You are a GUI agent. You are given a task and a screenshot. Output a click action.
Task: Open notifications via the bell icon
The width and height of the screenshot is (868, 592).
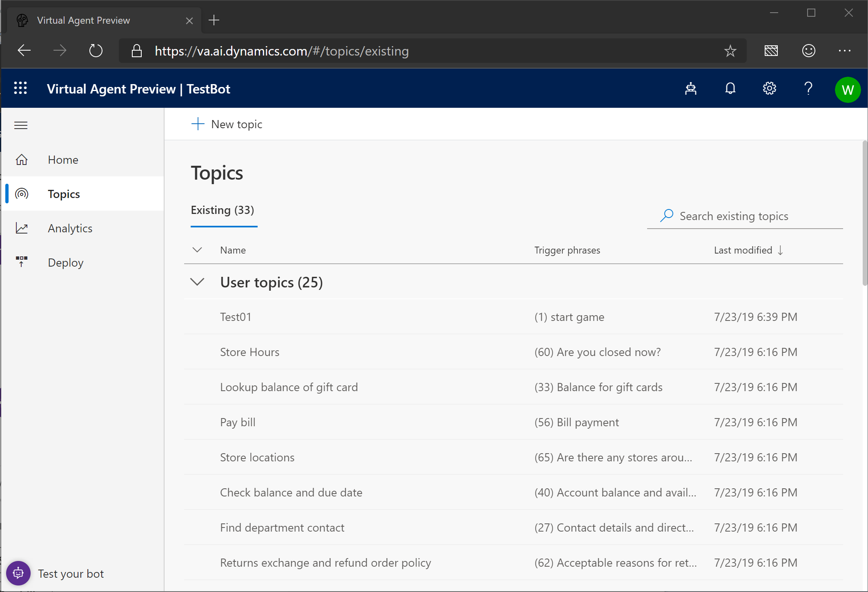tap(730, 89)
